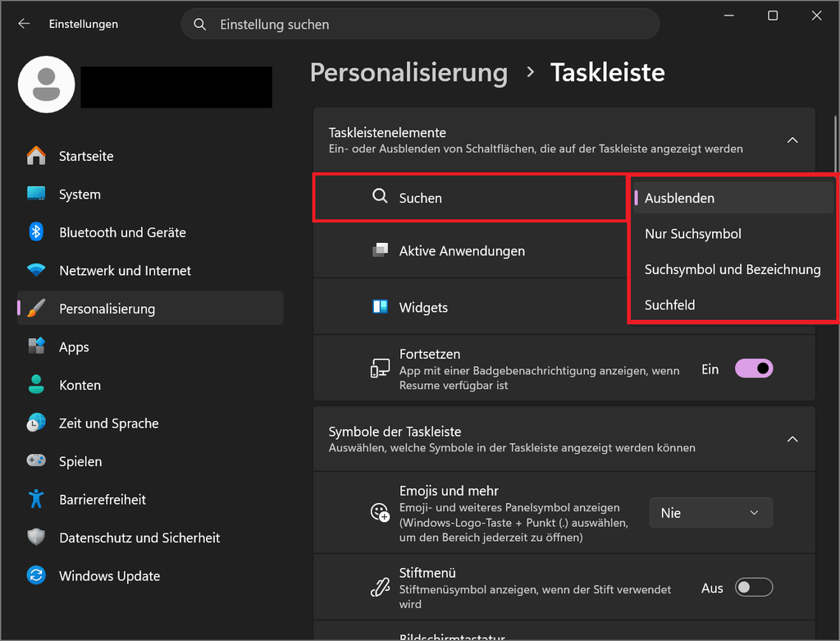Enable the Stiftmenü toggle
The image size is (840, 641).
point(754,588)
